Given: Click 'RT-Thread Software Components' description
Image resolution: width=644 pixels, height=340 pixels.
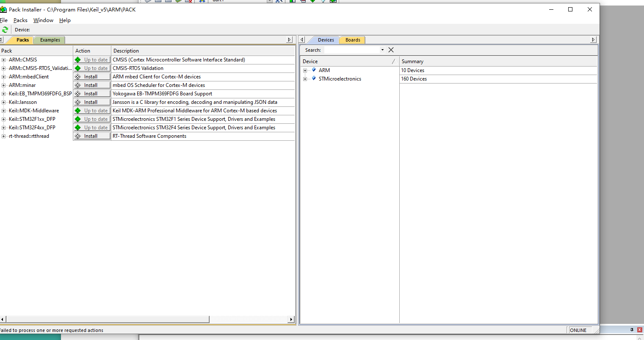Looking at the screenshot, I should tap(149, 136).
